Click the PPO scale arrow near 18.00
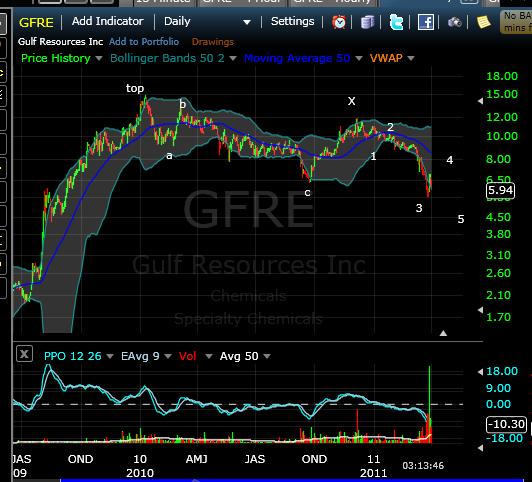Image resolution: width=532 pixels, height=482 pixels. [480, 372]
